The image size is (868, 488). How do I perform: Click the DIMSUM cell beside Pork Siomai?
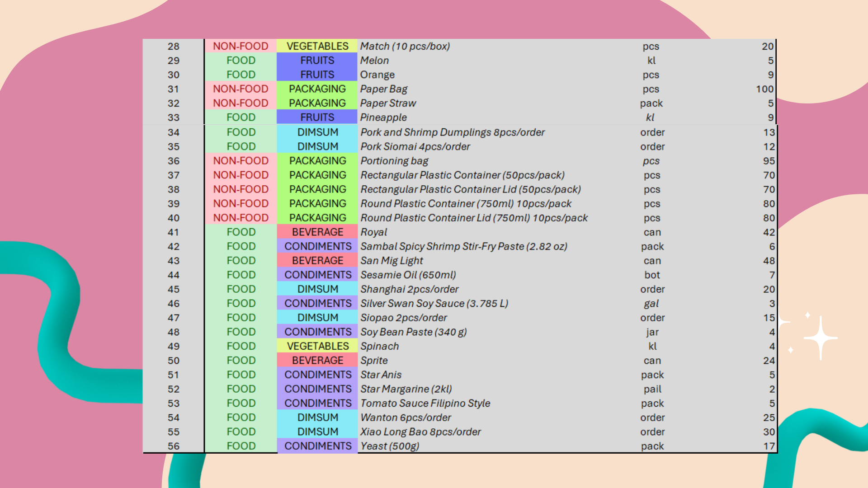(x=317, y=146)
